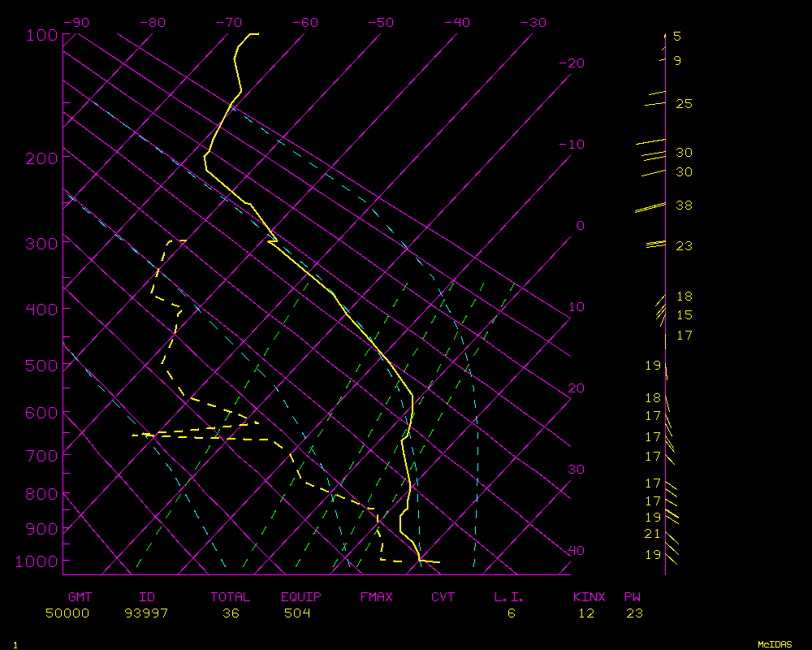This screenshot has width=812, height=650.
Task: Click the EQUIP value 504
Action: pyautogui.click(x=297, y=613)
